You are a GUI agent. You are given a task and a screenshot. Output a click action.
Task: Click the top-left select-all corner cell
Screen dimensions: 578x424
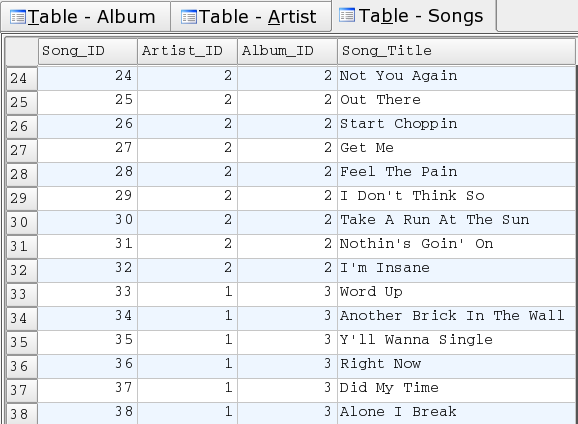point(21,51)
